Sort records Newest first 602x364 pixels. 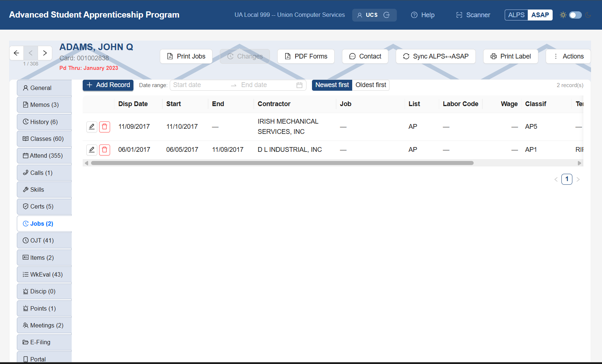[x=332, y=85]
